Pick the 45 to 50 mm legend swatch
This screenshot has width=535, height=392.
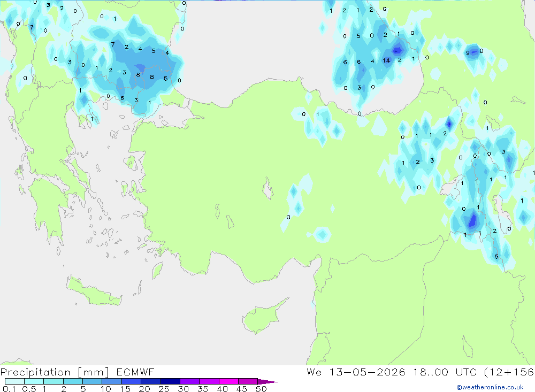[x=248, y=381]
